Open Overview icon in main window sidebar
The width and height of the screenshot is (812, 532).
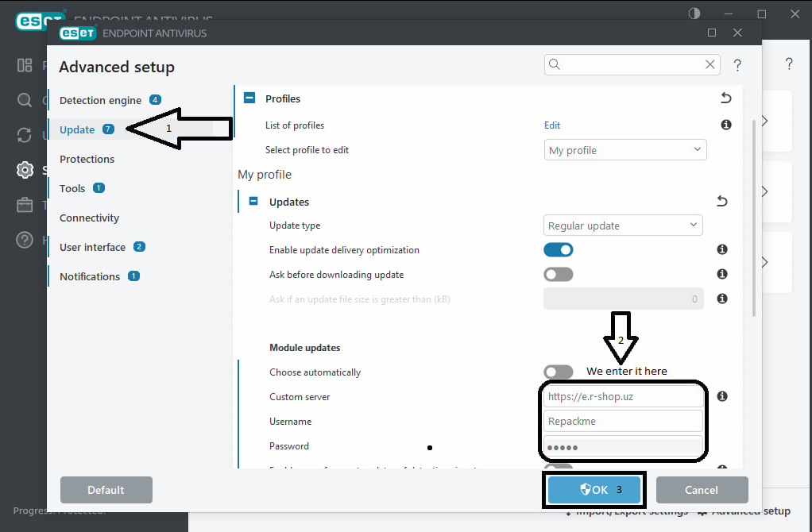[25, 65]
